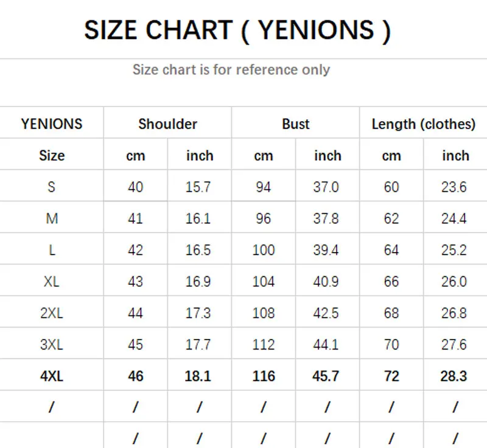Viewport: 487px width, 448px height.
Task: Select the Length (clothes) column header
Action: [x=423, y=124]
